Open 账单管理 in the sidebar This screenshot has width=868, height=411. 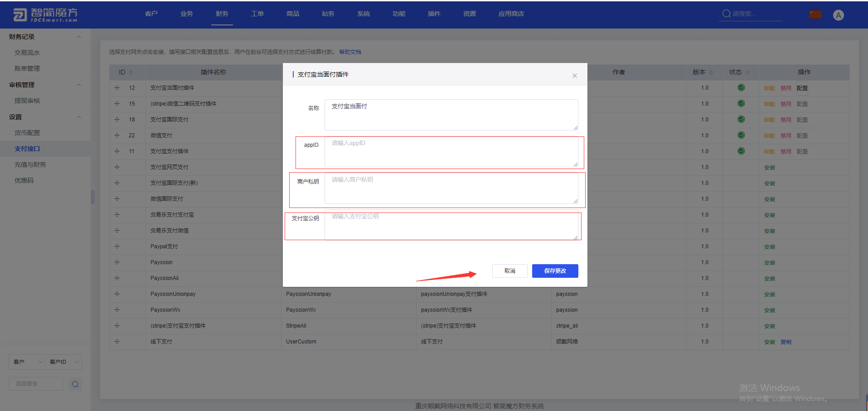point(27,68)
